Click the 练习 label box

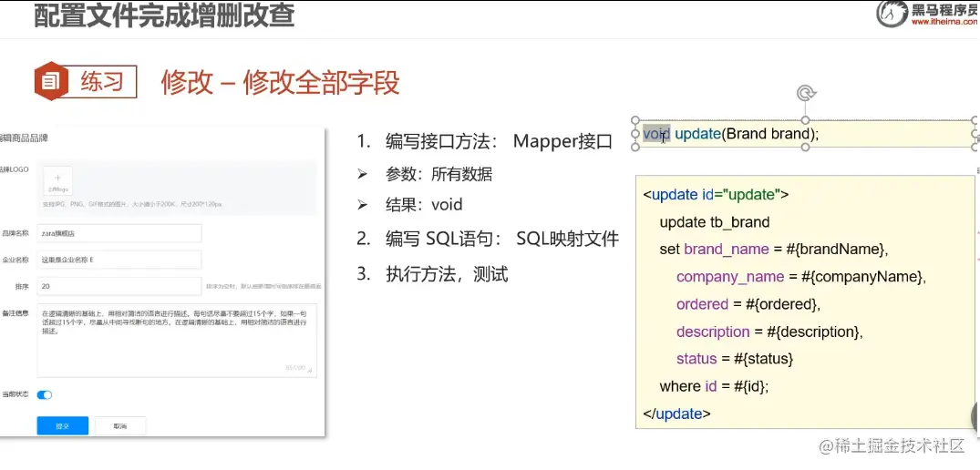[100, 82]
